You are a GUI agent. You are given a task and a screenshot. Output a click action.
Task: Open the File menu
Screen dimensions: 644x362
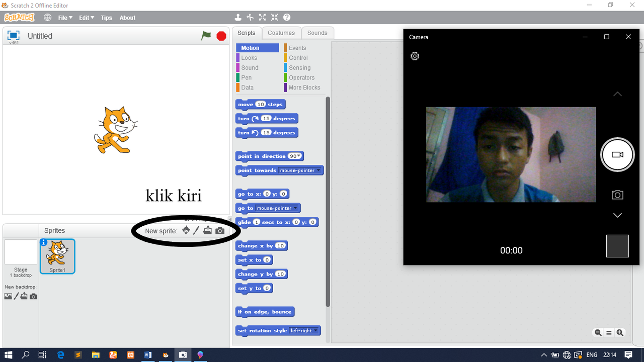65,18
